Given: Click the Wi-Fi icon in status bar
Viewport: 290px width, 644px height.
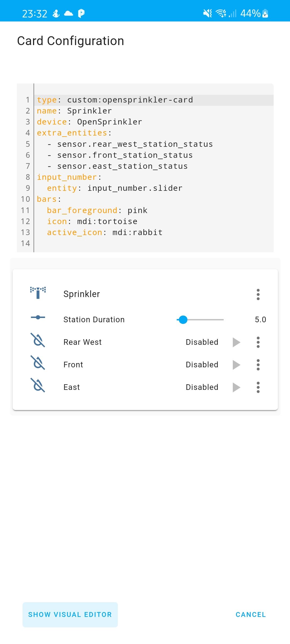Looking at the screenshot, I should pos(220,13).
